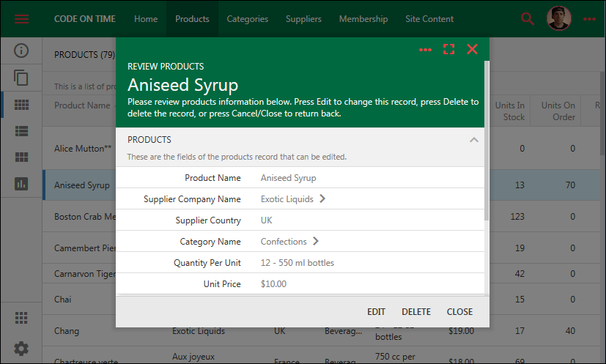Click the $19.00 price in Chang row
The width and height of the screenshot is (606, 364).
click(x=461, y=331)
